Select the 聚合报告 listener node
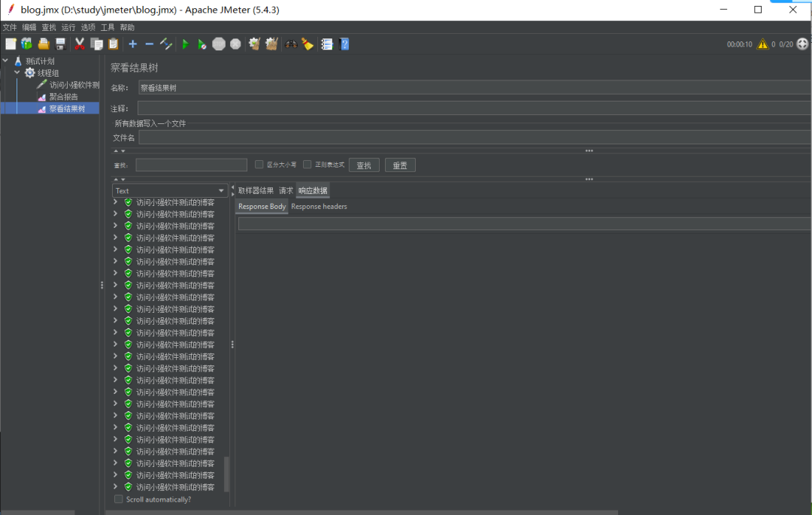This screenshot has height=515, width=812. tap(63, 97)
